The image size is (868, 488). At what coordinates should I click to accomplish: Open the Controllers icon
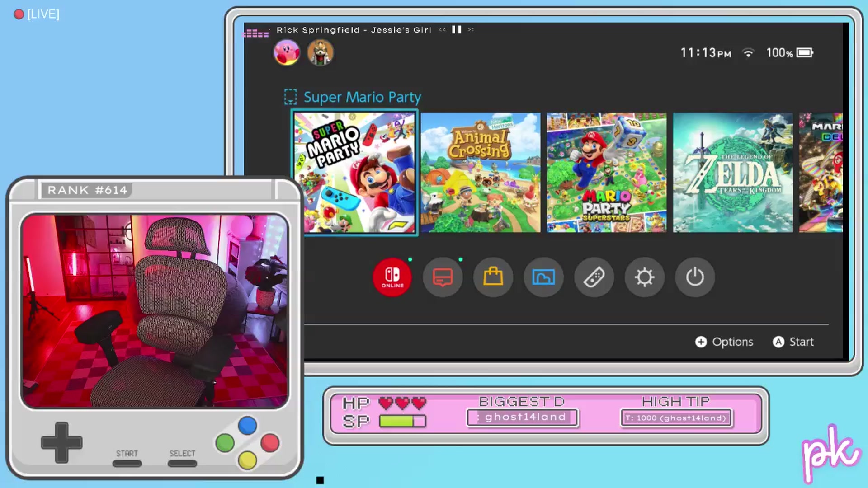click(x=594, y=277)
